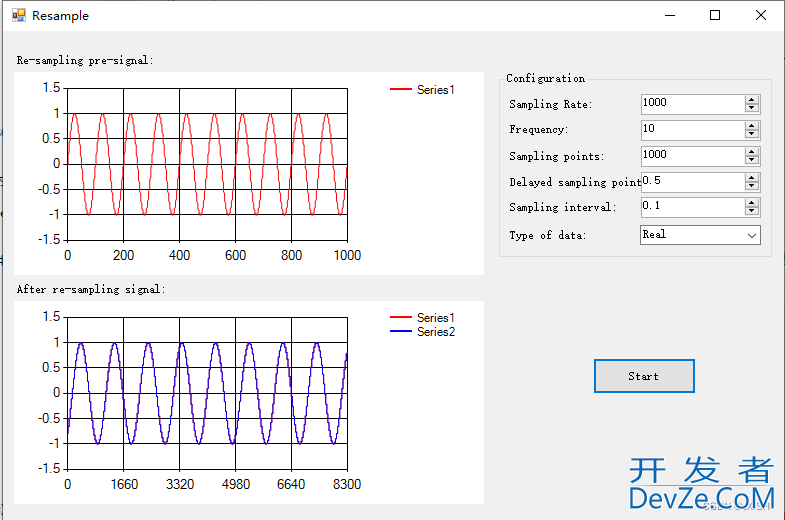Decrease Frequency with down arrow
The image size is (785, 520).
tap(751, 134)
